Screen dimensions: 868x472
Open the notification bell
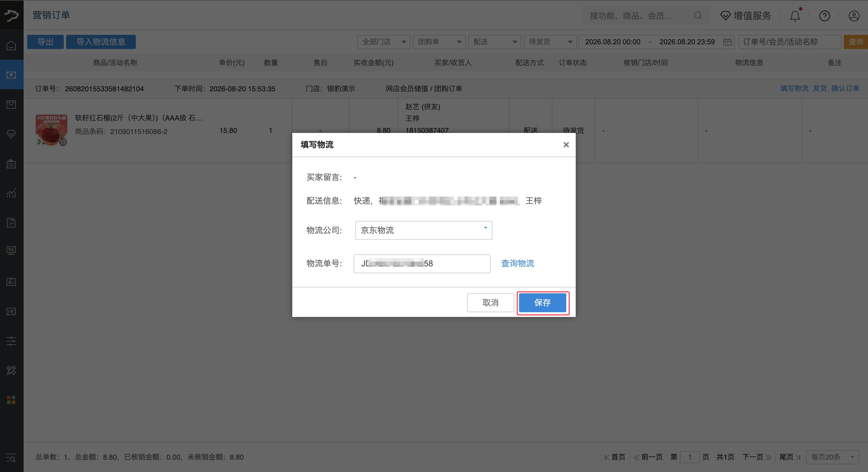[x=795, y=16]
